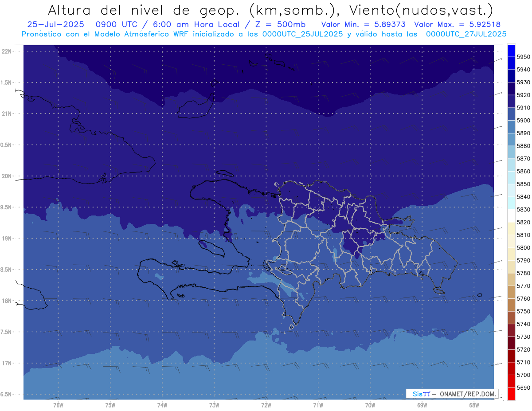Screen dimensions: 532x411
Task: Click the '6.5N' latitude axis label
Action: pos(7,395)
